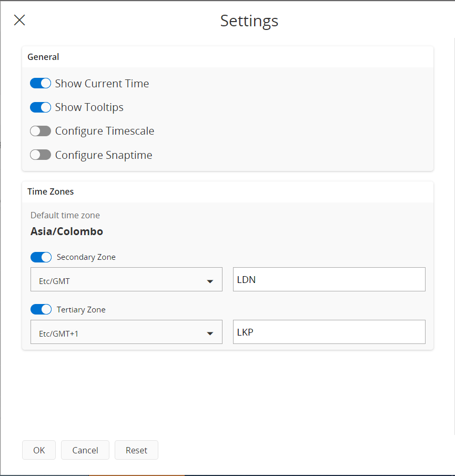Click the Cancel button
Screen dimensions: 455x476
(85, 450)
